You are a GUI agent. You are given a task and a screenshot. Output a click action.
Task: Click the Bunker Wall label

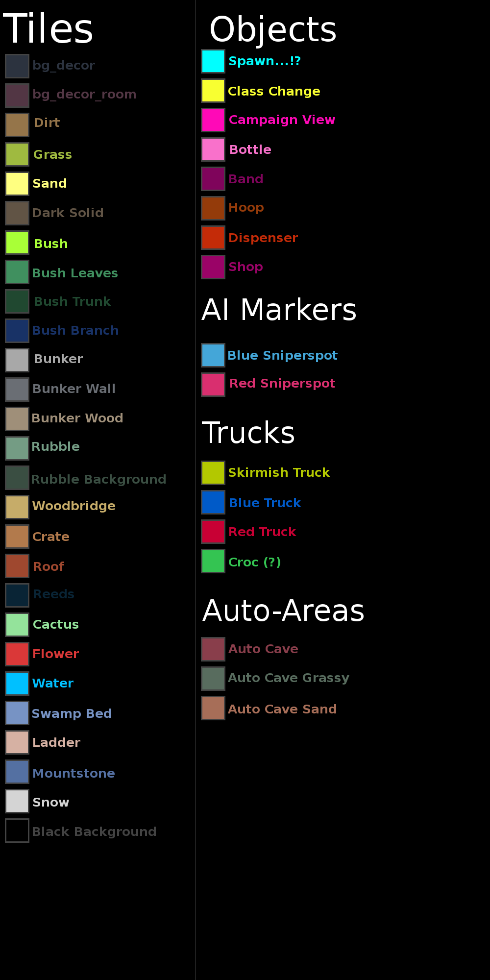73,389
